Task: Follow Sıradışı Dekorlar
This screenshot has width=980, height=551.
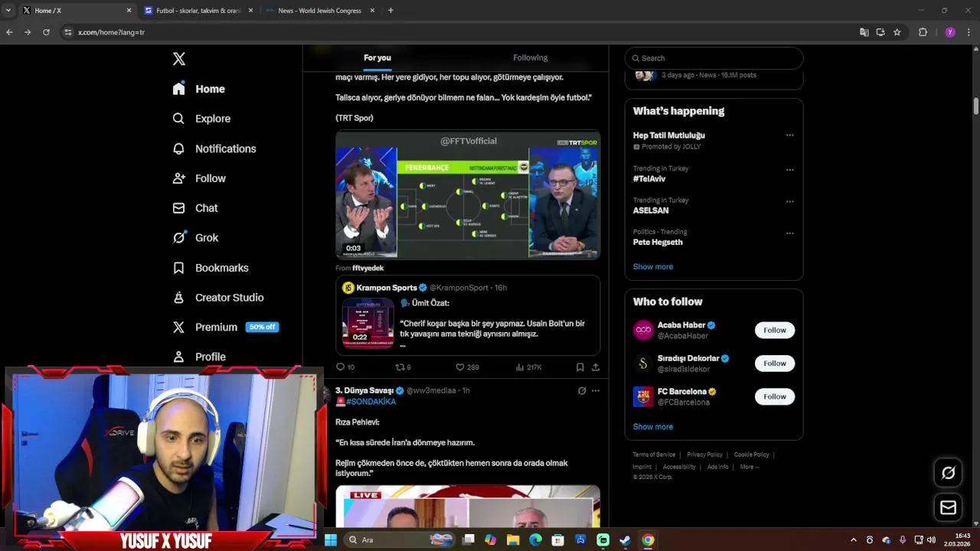Action: point(775,364)
